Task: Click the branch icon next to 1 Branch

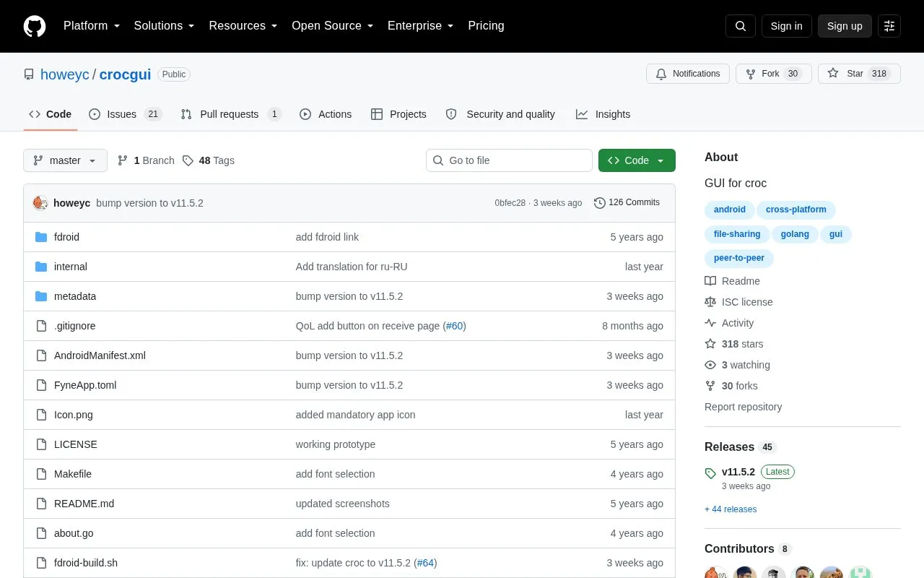Action: (x=123, y=160)
